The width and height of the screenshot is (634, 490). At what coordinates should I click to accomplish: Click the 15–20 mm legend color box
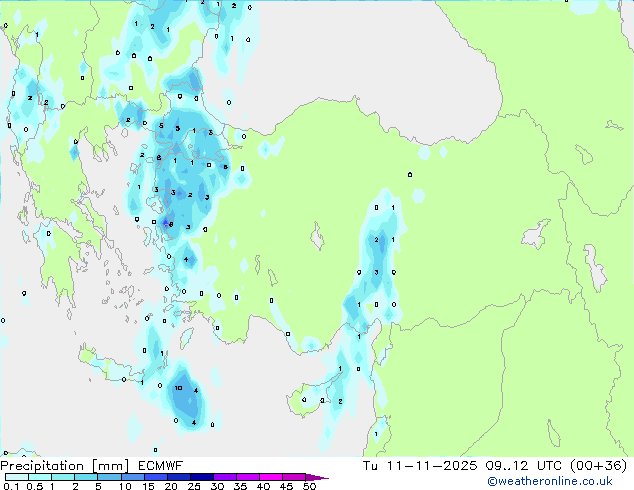point(155,477)
